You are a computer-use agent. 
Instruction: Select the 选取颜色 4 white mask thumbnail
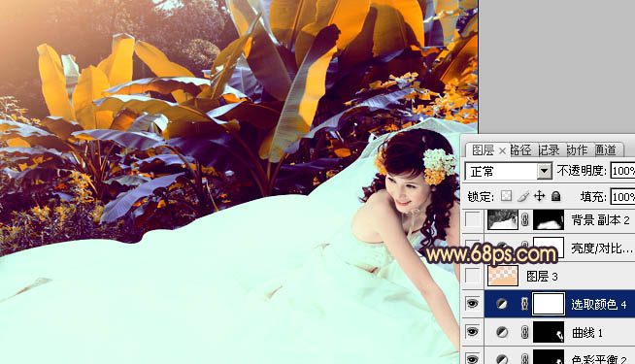coord(549,304)
